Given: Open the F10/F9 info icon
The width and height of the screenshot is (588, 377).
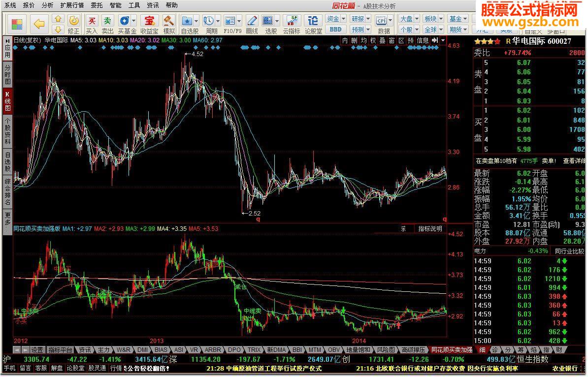Looking at the screenshot, I should pos(230,21).
